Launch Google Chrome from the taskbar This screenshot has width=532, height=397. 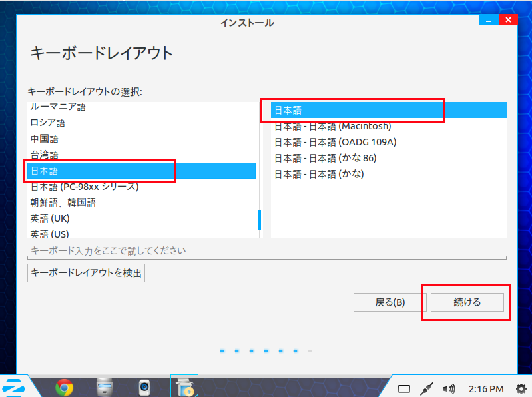coord(64,388)
